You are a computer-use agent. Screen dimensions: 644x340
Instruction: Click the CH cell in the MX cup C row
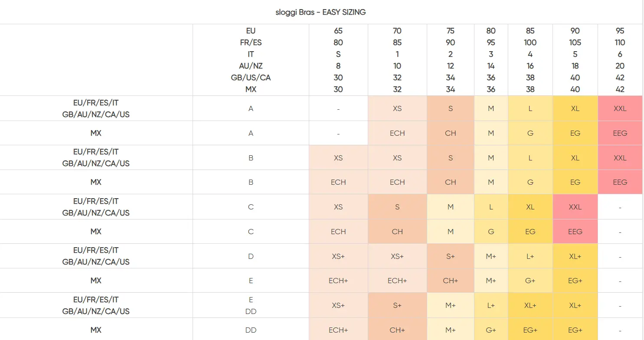click(397, 232)
